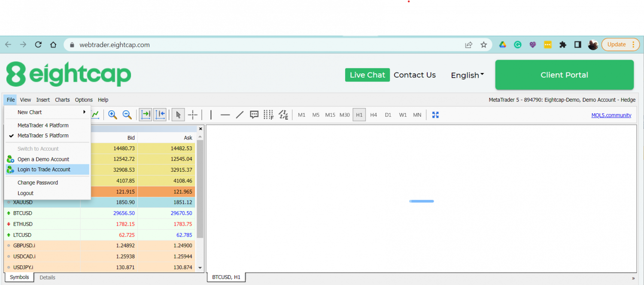Open the View menu
This screenshot has height=285, width=644.
pos(25,100)
